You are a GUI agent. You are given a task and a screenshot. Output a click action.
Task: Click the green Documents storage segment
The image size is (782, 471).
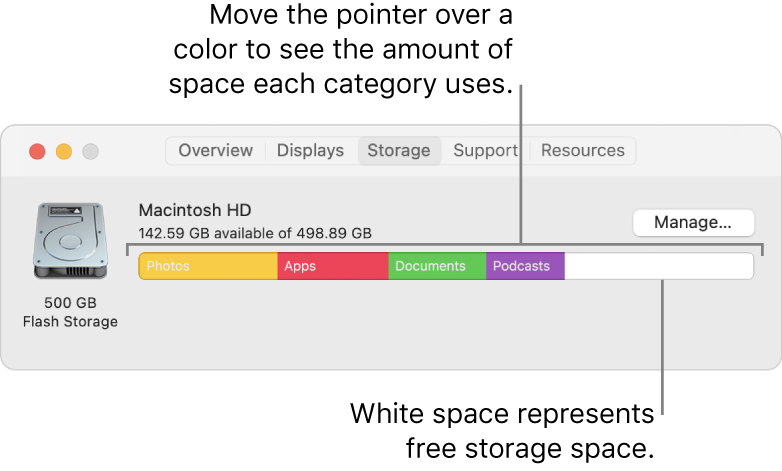coord(437,266)
